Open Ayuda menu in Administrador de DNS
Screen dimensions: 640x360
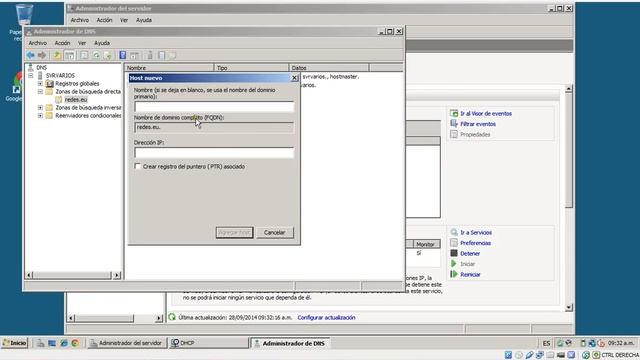coord(102,43)
